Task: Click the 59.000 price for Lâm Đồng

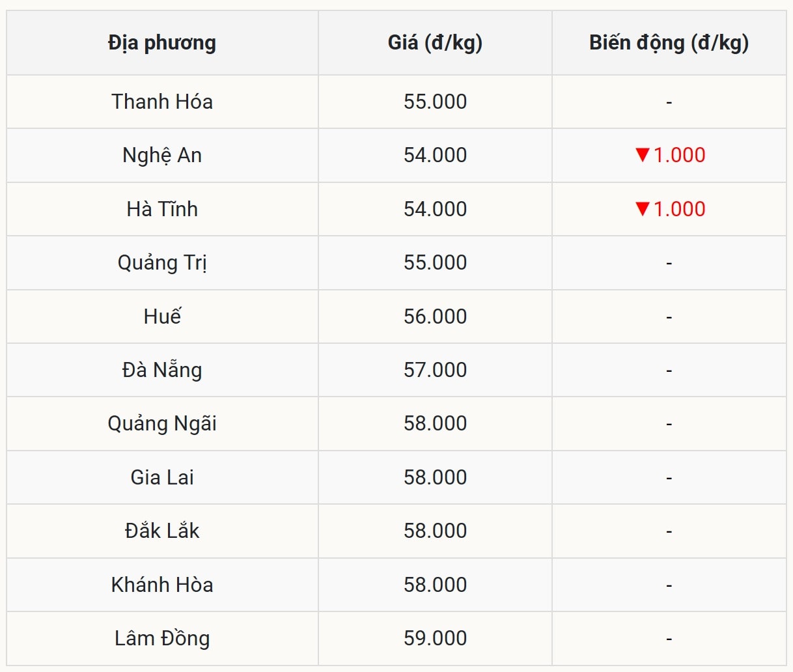Action: [435, 638]
